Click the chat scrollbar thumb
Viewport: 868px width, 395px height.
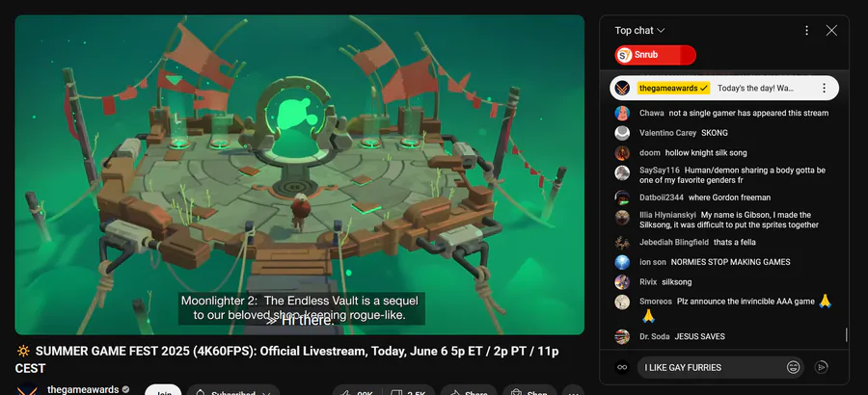click(846, 334)
